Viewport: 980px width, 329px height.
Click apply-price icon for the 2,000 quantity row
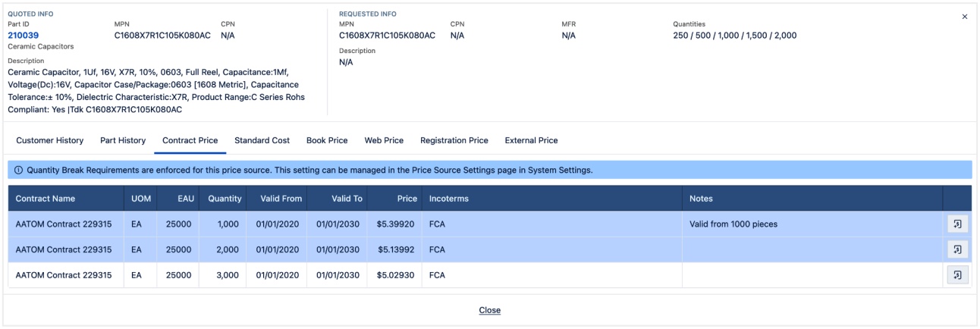tap(956, 249)
